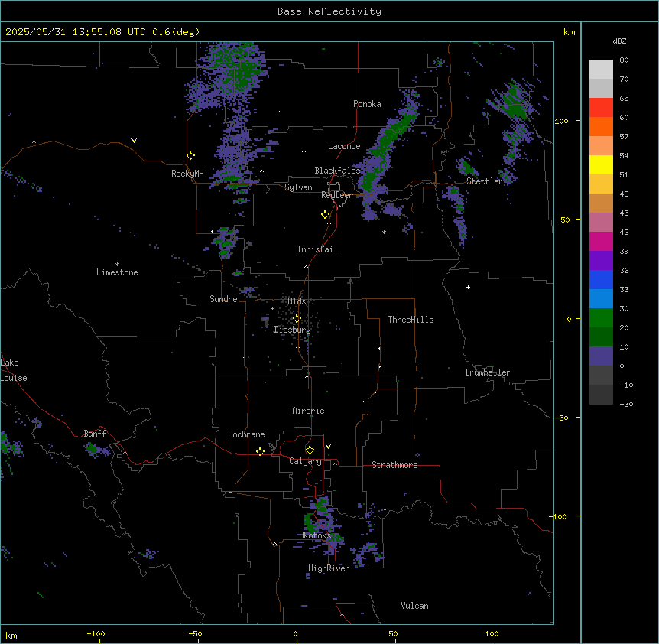Image resolution: width=659 pixels, height=644 pixels.
Task: Click the 80 value in dBZ legend
Action: coord(624,60)
